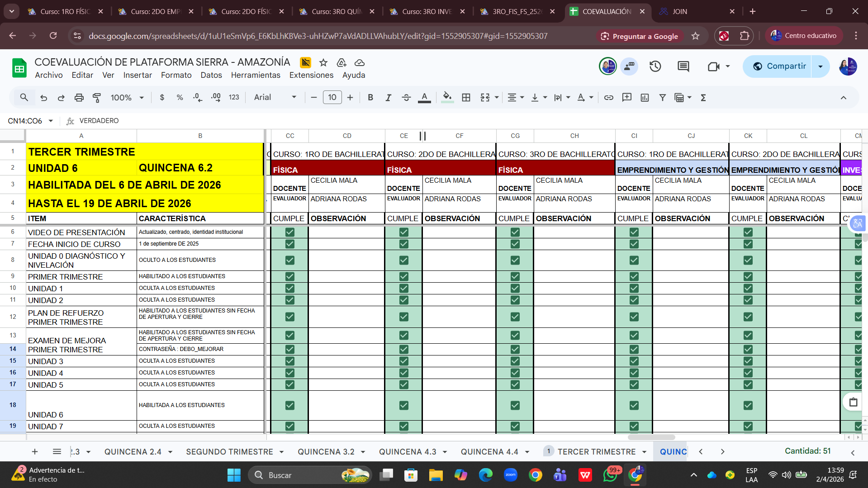Click Preguntar a Google button
Screen dimensions: 868x488
pyautogui.click(x=639, y=36)
